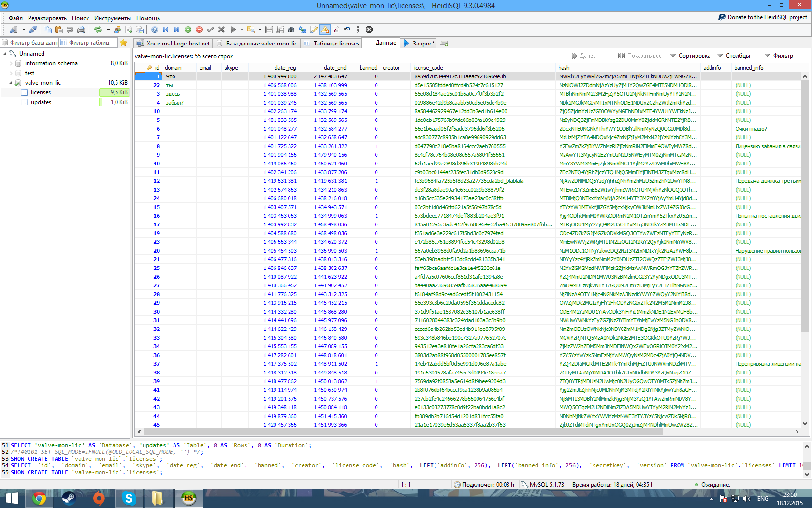The image size is (812, 508).
Task: Open find text binoculars icon
Action: [291, 30]
